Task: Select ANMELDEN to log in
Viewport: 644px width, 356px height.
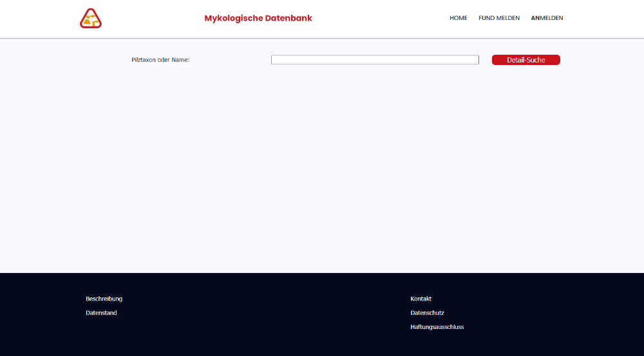Action: point(547,18)
